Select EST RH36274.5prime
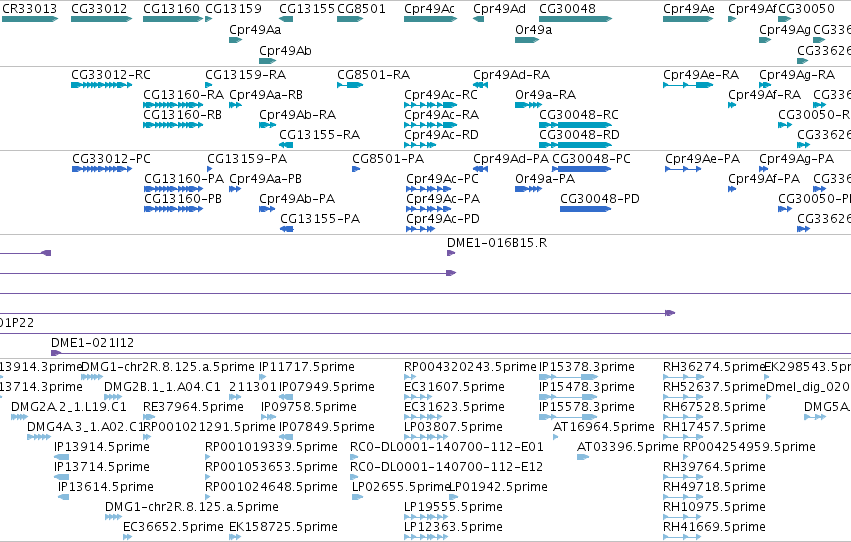This screenshot has width=851, height=542. 714,367
